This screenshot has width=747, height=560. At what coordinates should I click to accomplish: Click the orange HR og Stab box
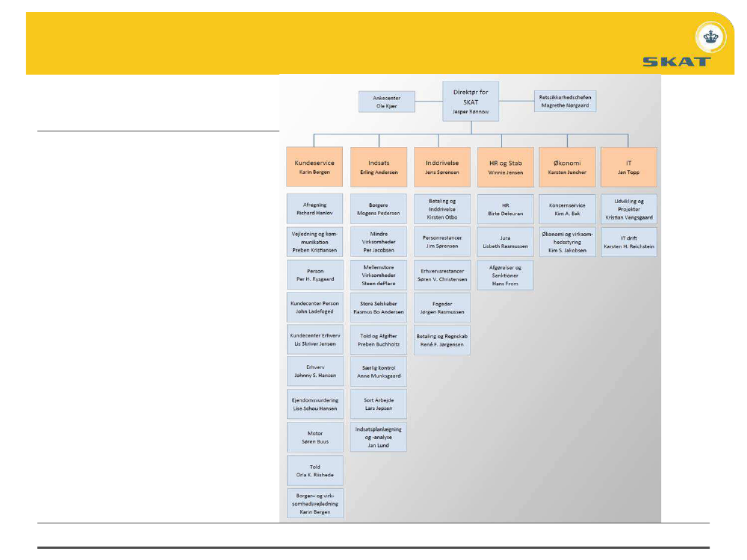[x=506, y=167]
